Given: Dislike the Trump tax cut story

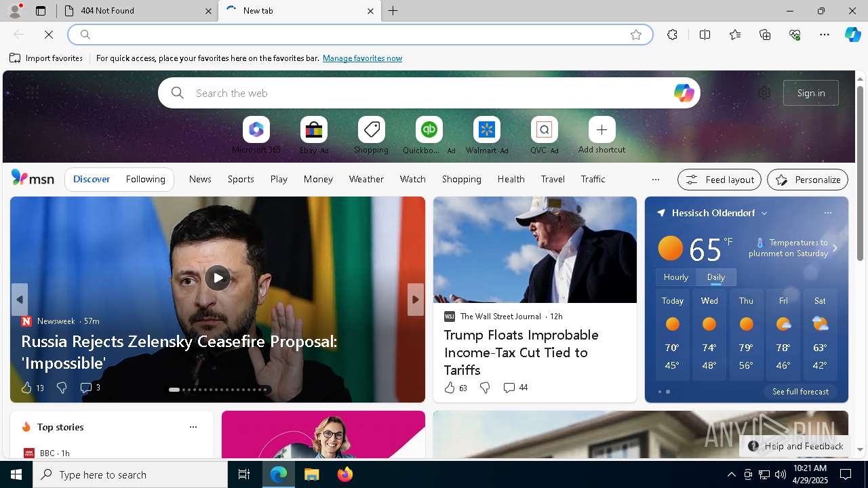Looking at the screenshot, I should point(485,388).
